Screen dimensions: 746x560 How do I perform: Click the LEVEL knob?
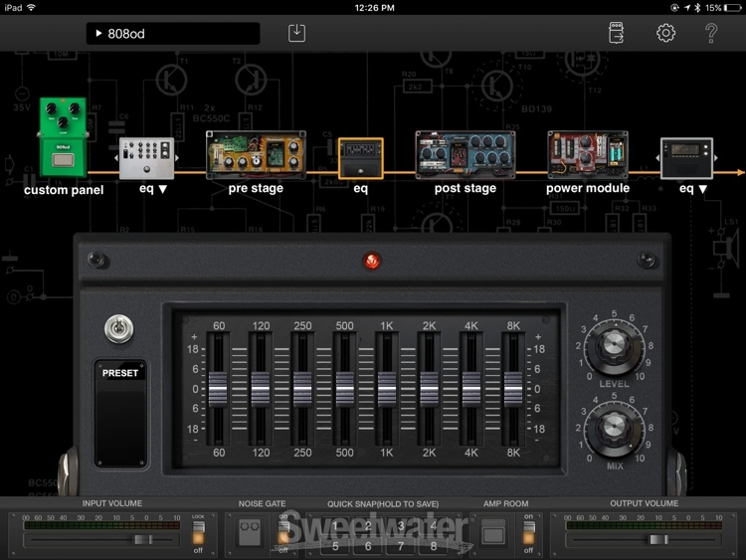click(615, 346)
